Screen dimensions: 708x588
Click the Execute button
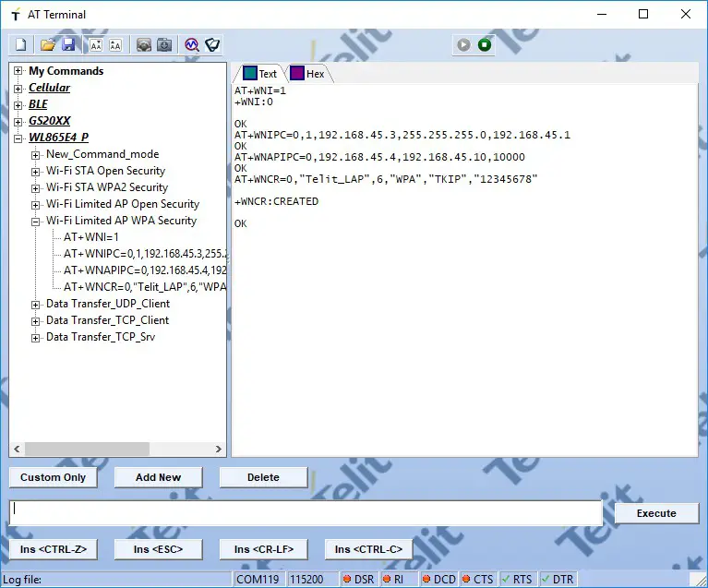tap(656, 513)
